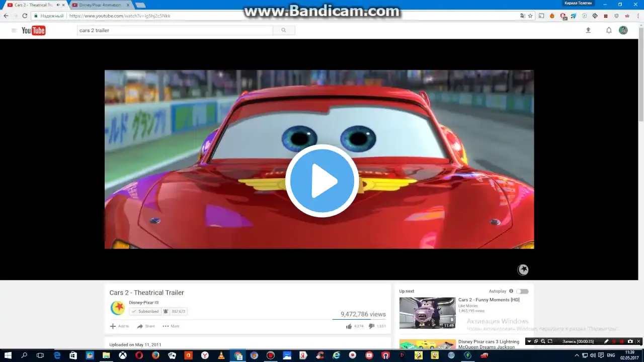Click the 'Up next' heading
The width and height of the screenshot is (644, 362).
point(407,291)
